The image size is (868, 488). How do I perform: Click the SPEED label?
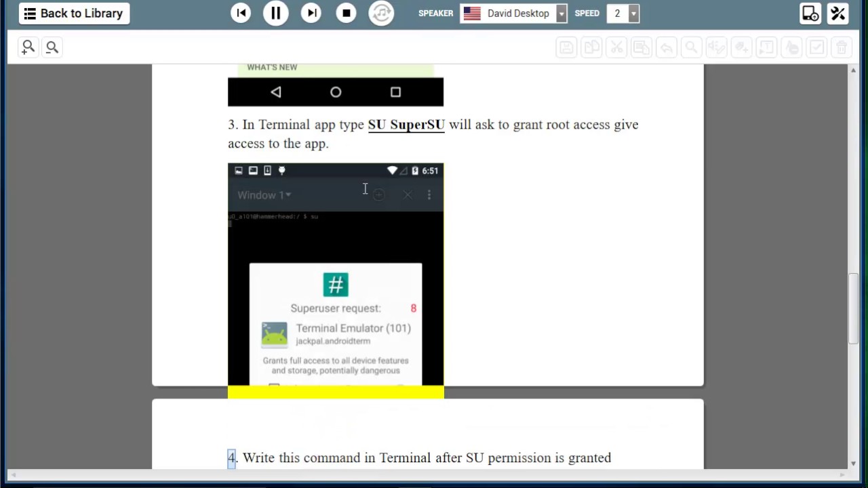(587, 14)
